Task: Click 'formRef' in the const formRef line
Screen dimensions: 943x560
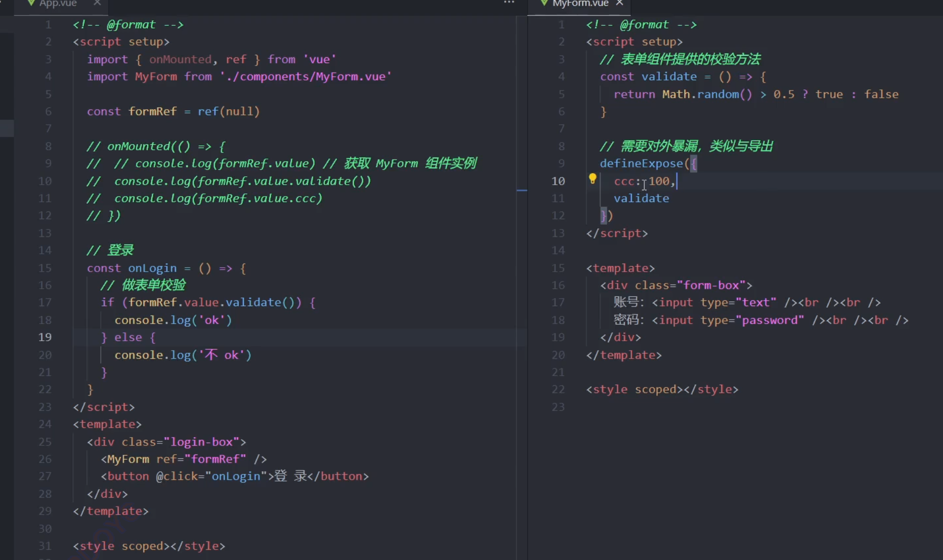Action: point(153,112)
